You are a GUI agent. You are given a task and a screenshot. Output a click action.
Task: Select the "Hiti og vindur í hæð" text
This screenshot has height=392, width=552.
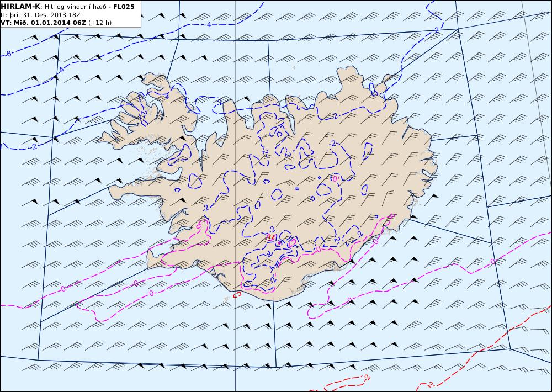(x=75, y=7)
